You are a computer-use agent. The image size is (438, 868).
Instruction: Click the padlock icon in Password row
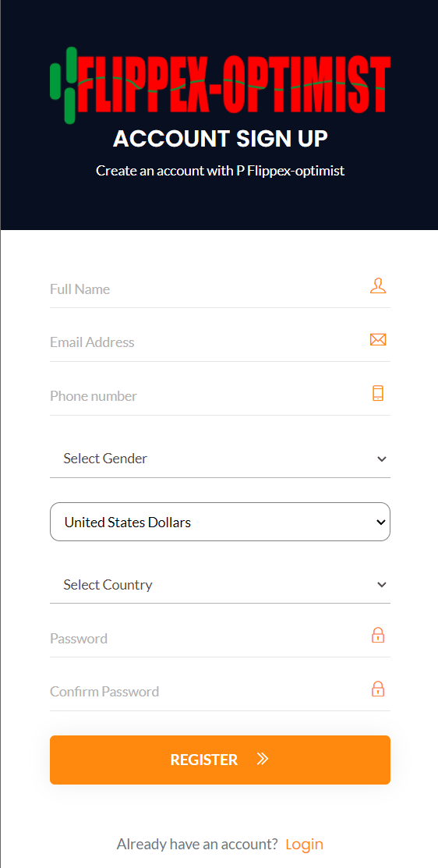pyautogui.click(x=378, y=635)
